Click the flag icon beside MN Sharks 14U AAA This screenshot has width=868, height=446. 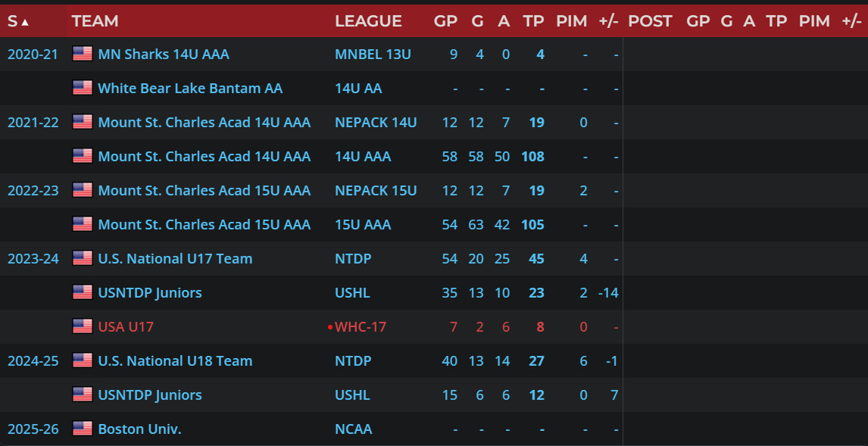[83, 54]
